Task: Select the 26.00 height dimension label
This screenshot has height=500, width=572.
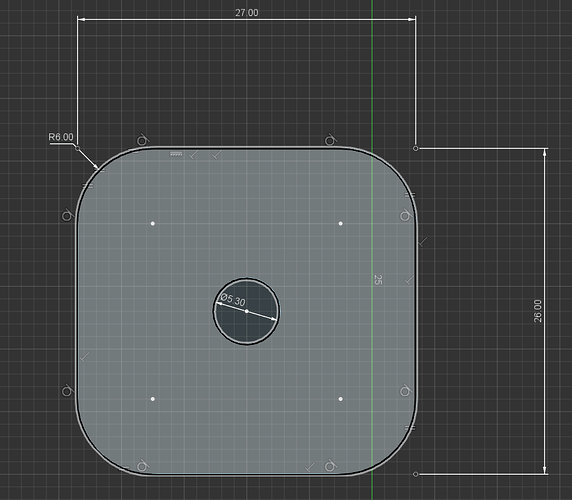Action: [538, 311]
